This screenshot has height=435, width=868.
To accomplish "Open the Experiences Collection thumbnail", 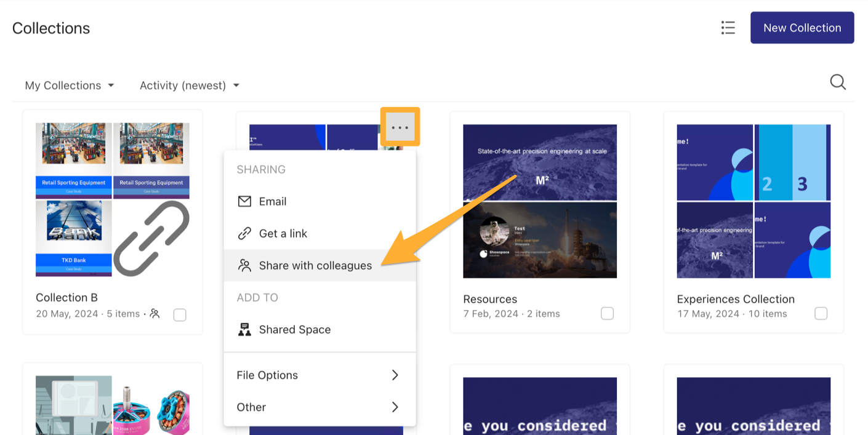I will click(x=753, y=201).
